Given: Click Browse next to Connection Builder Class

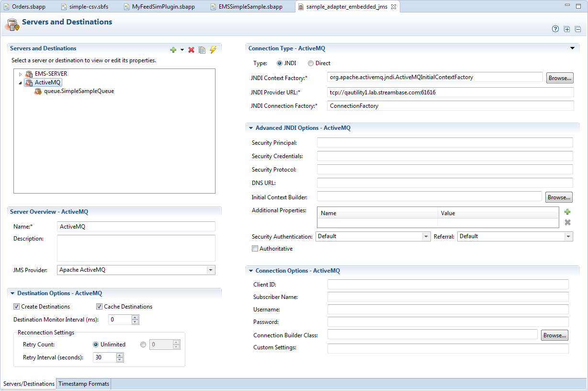Looking at the screenshot, I should point(554,335).
